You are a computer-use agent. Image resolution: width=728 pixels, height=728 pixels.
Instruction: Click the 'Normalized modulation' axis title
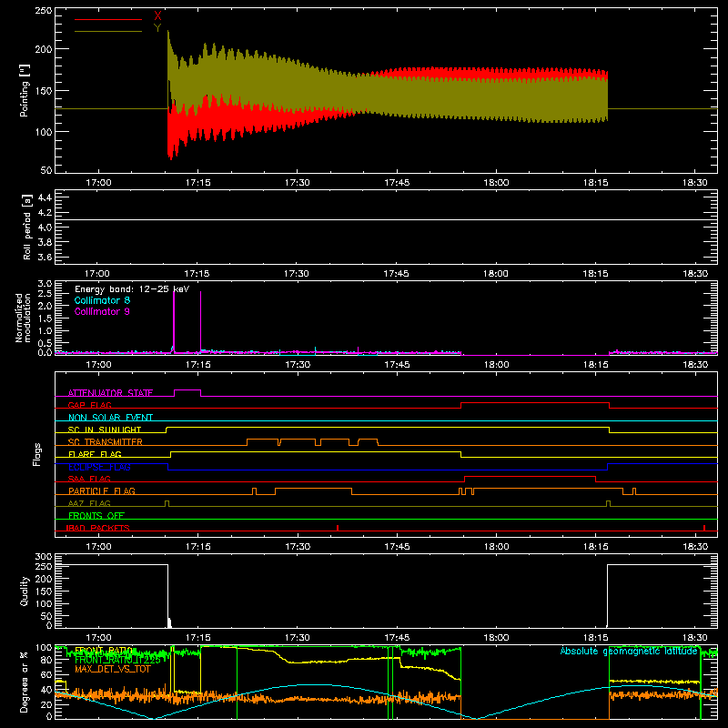[24, 318]
